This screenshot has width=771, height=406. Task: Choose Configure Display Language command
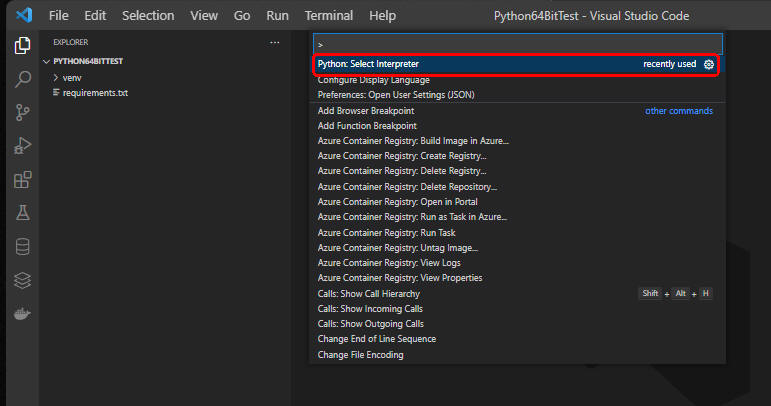coord(518,80)
